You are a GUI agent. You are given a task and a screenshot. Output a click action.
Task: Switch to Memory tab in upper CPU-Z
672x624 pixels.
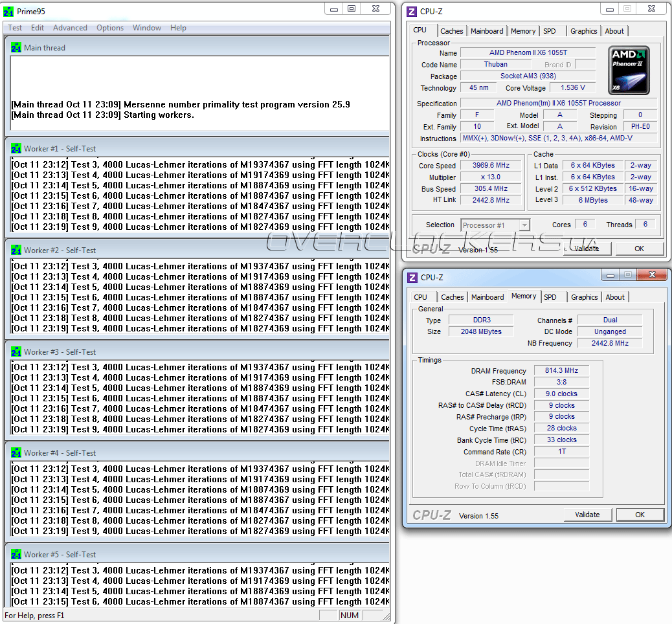coord(523,31)
